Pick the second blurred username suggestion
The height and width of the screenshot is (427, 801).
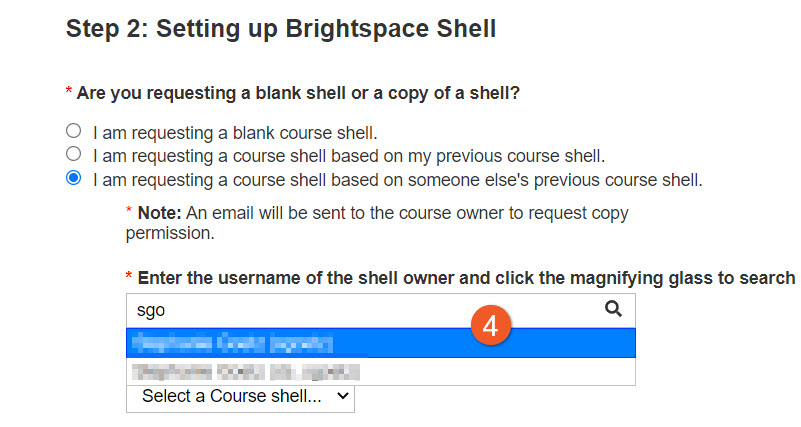[381, 371]
